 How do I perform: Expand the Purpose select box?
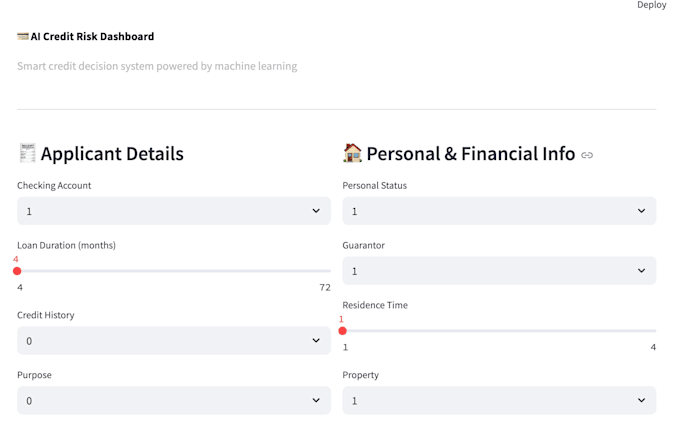pos(174,400)
